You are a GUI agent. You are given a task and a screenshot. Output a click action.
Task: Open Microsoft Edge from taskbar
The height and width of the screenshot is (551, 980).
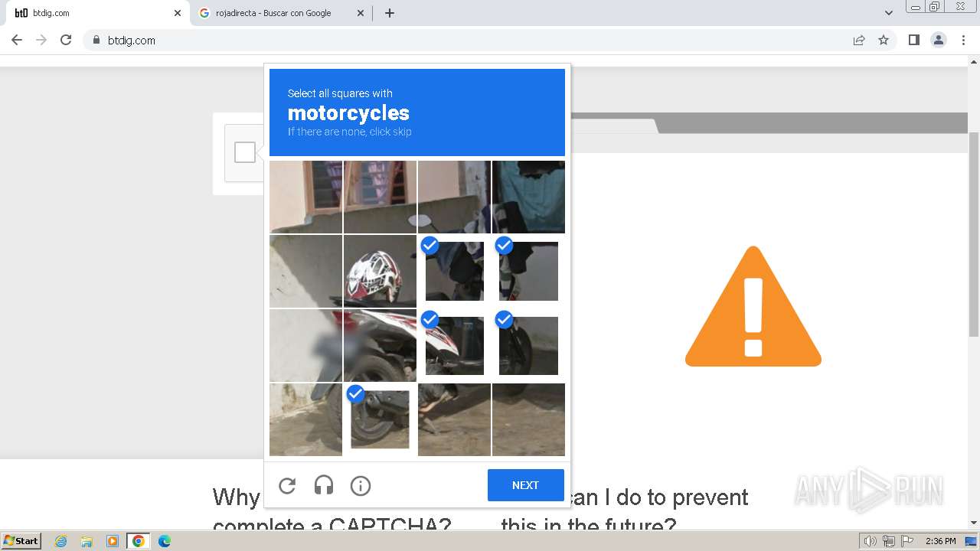tap(165, 541)
